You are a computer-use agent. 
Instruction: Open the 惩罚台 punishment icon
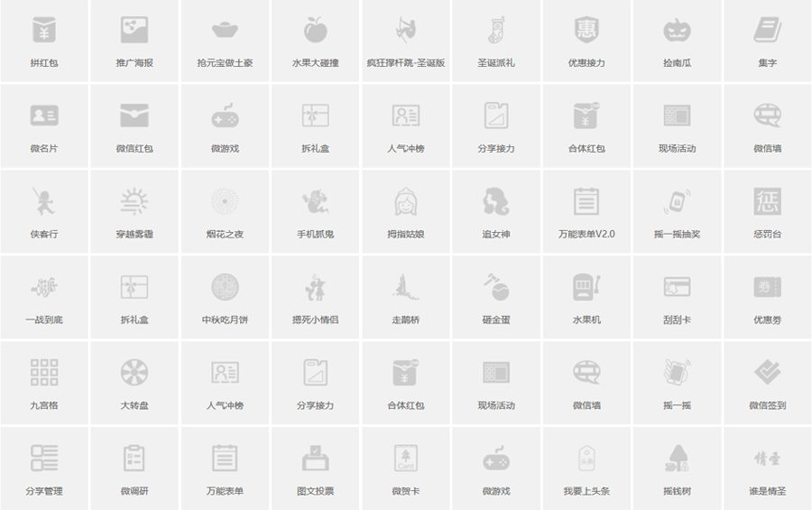tap(767, 201)
